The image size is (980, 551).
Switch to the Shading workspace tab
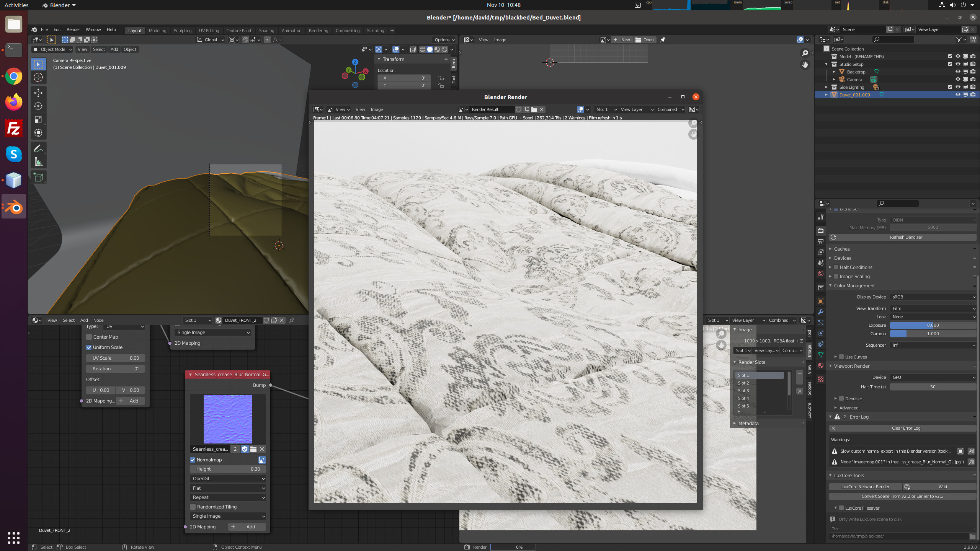coord(266,31)
